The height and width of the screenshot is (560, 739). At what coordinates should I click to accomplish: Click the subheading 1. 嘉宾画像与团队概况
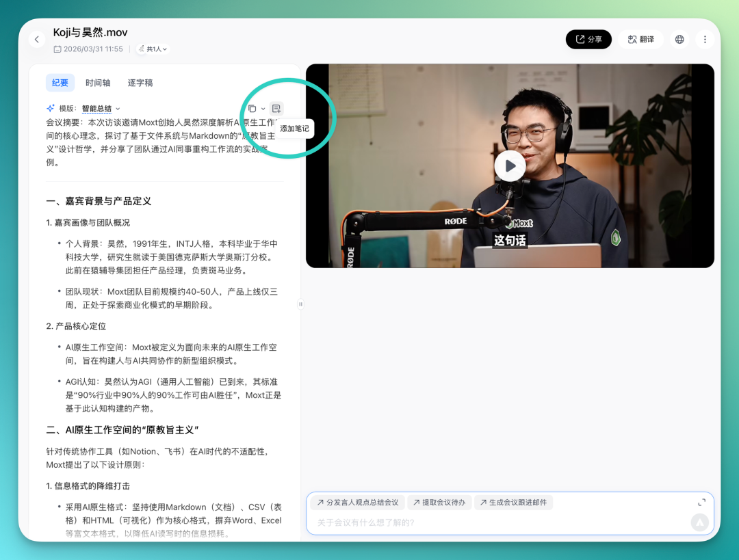[88, 223]
